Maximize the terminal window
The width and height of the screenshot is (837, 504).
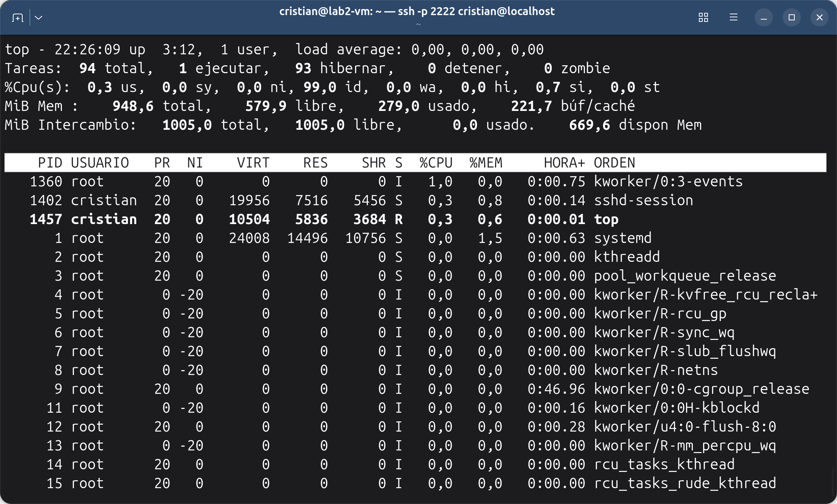pyautogui.click(x=792, y=17)
